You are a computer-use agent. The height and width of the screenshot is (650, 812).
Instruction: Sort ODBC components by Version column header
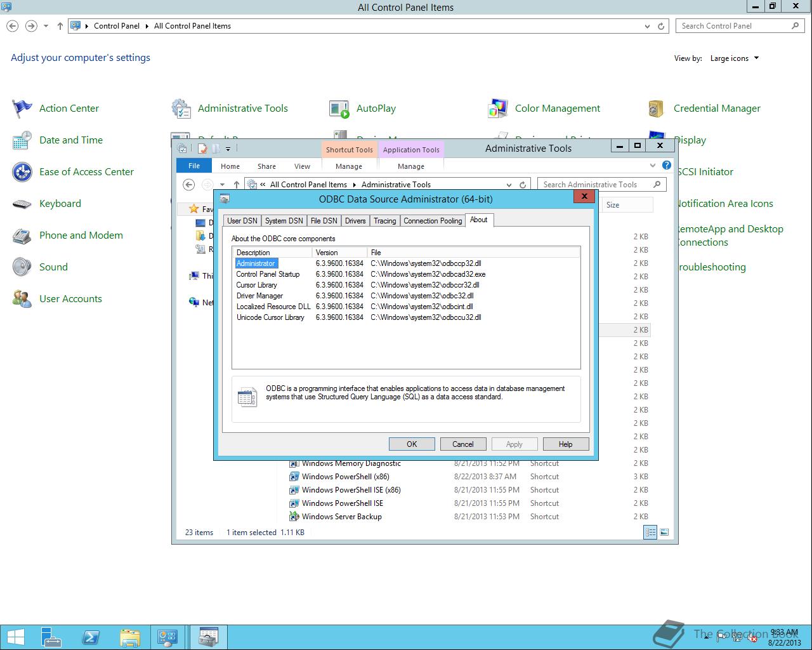point(339,253)
